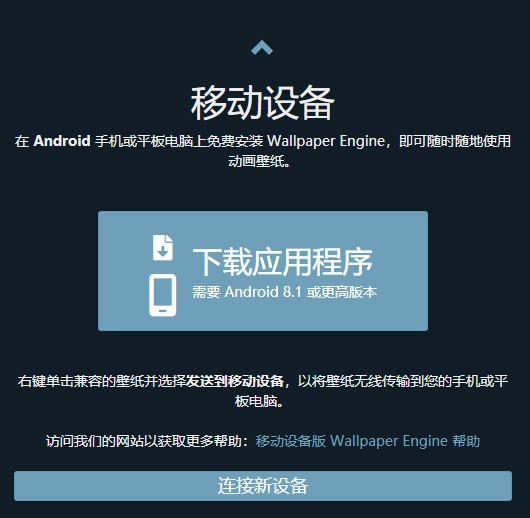Screen dimensions: 530x518
Task: Click the 动画壁纸 line under the description
Action: (259, 161)
